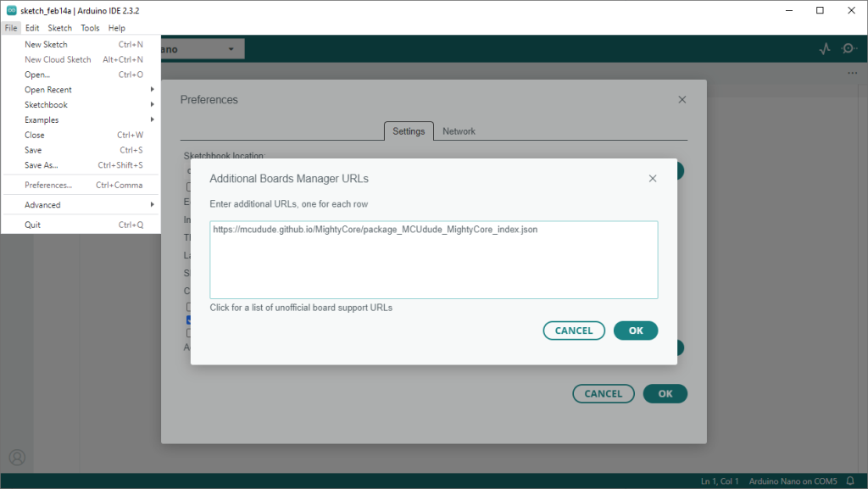Switch to the Network tab
Screen dimensions: 868x489
[x=459, y=131]
